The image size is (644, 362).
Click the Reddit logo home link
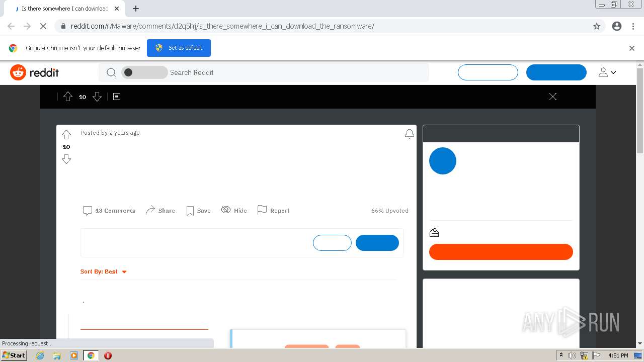[x=35, y=72]
